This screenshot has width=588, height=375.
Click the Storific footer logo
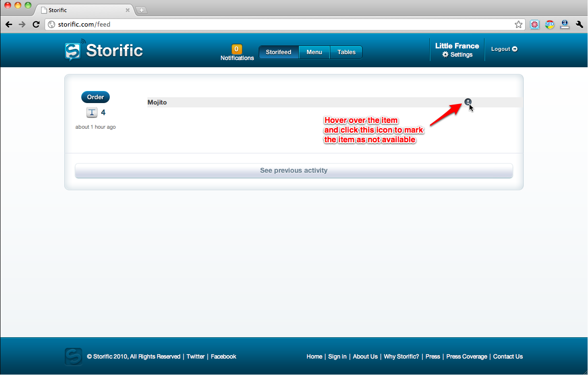click(73, 357)
